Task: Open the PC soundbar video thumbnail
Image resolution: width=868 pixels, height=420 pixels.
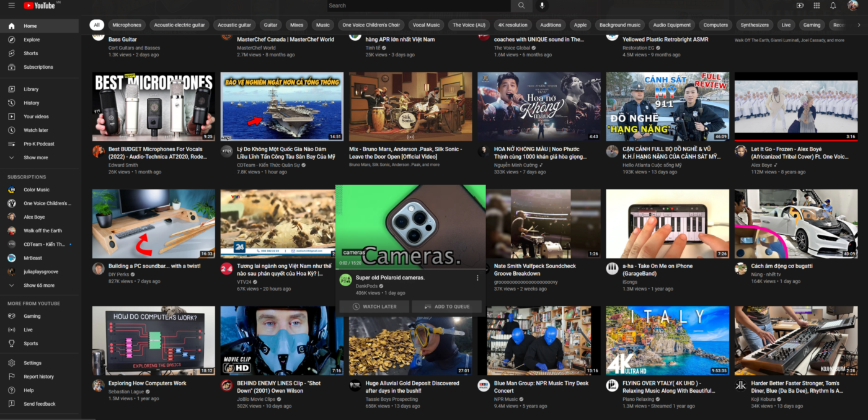Action: [x=154, y=224]
